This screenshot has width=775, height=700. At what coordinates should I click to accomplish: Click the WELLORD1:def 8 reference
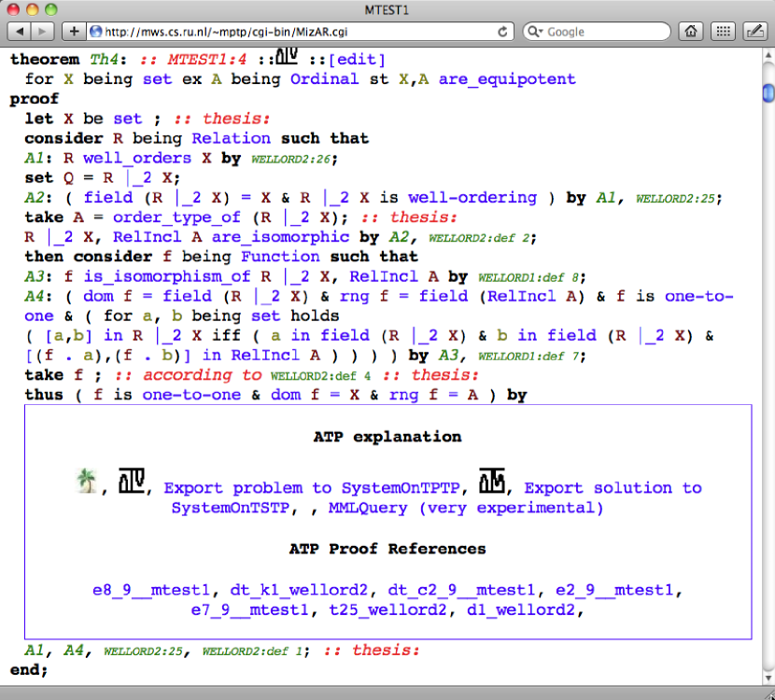[528, 277]
